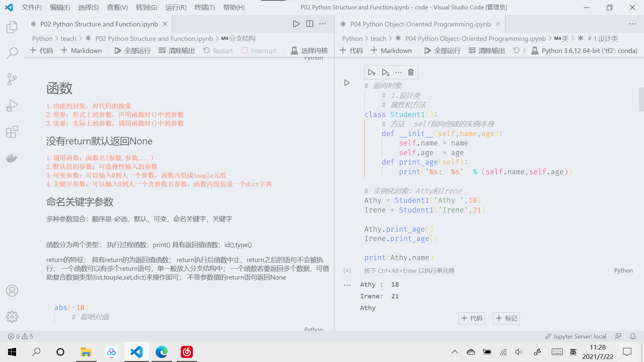Expand more cell actions ellipsis in cell toolbar
Screen dimensions: 644x362
[398, 72]
